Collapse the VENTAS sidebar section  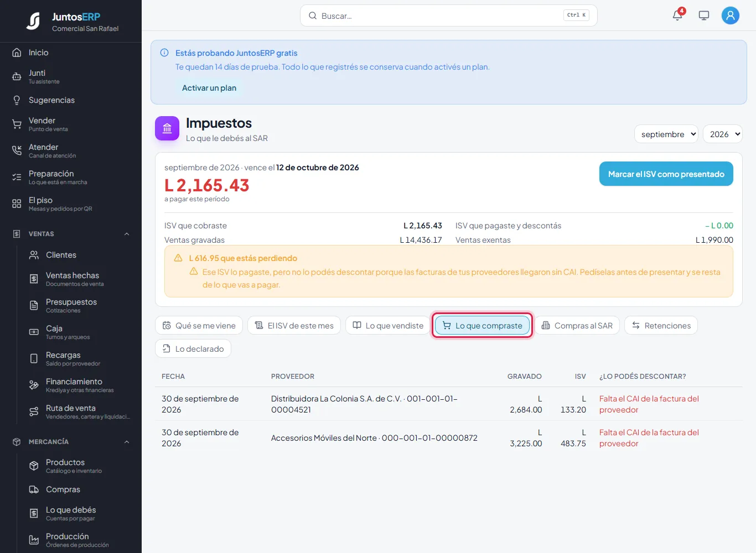(127, 234)
